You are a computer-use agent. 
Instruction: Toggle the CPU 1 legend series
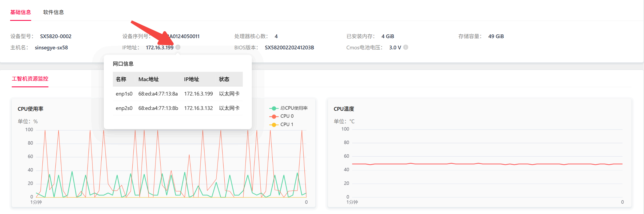[x=281, y=124]
